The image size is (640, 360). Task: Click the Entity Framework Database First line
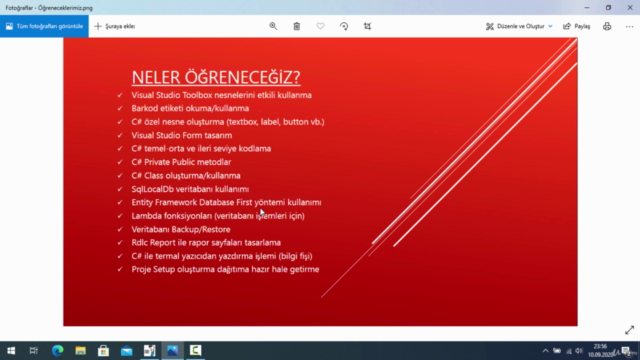[226, 202]
